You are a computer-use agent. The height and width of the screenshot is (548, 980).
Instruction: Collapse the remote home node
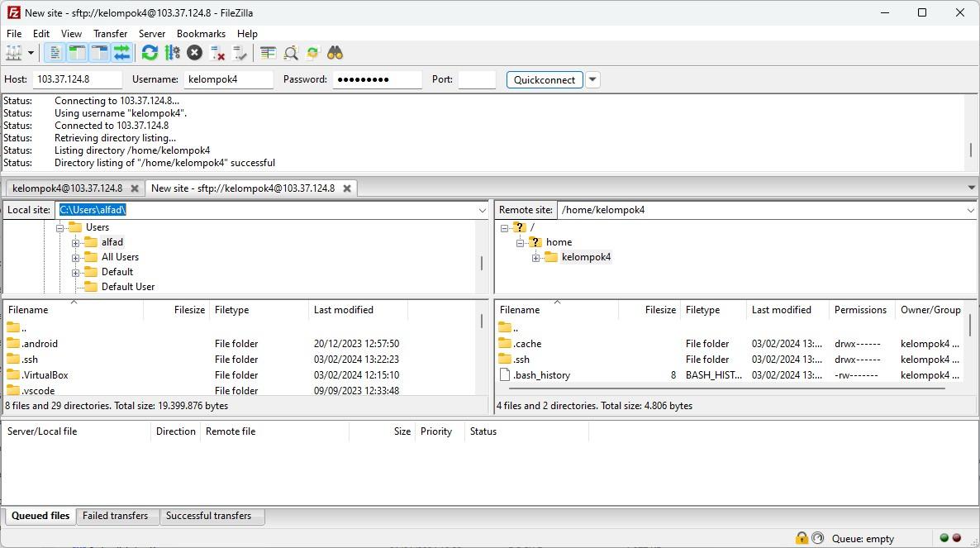520,243
